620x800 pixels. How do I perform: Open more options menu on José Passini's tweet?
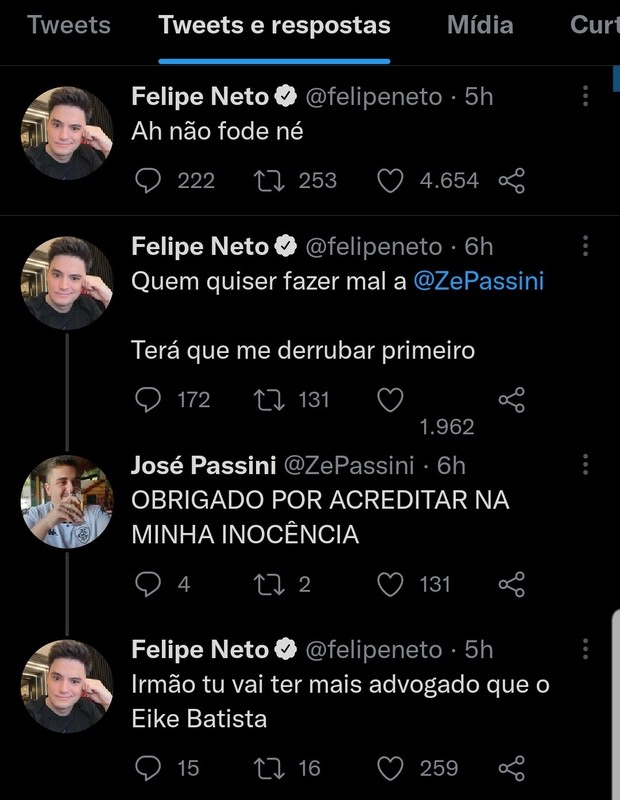pyautogui.click(x=586, y=464)
